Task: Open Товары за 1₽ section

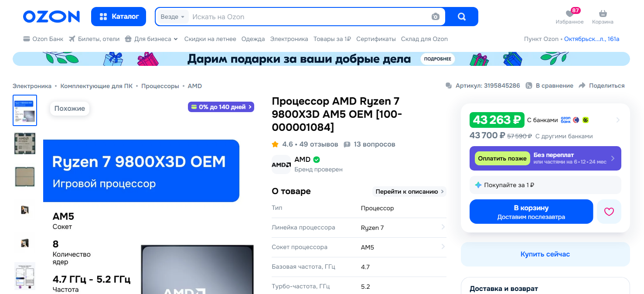Action: 332,39
